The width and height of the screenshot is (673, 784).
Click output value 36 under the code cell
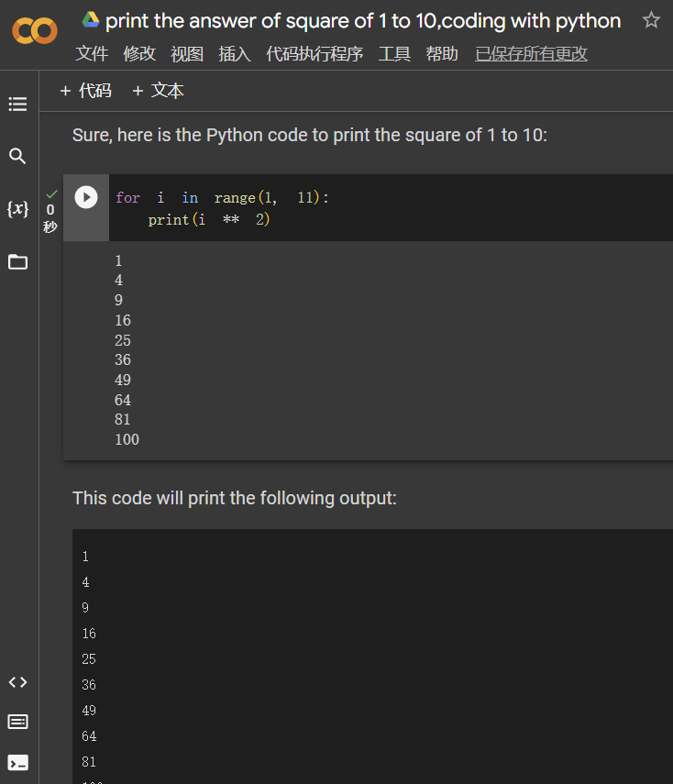(x=123, y=359)
